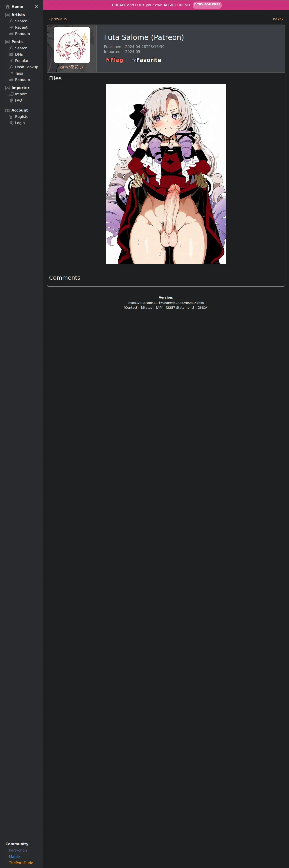Open the post file image under Files
This screenshot has height=868, width=289.
tap(166, 174)
